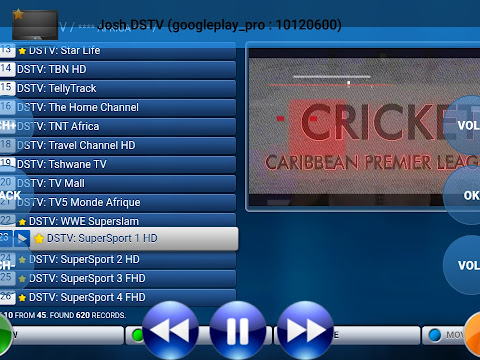Select channel DSTV: TV5 Monde Afrique

click(x=118, y=203)
